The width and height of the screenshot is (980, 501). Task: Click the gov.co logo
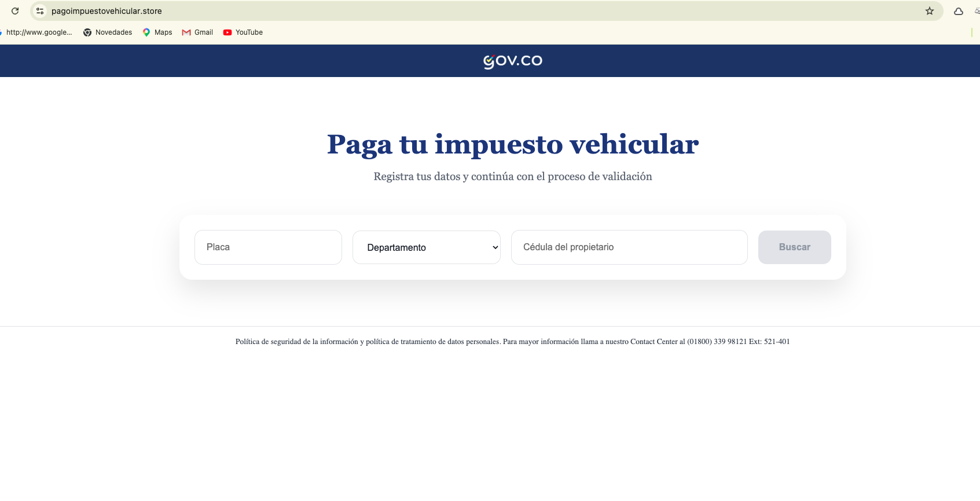click(x=513, y=61)
